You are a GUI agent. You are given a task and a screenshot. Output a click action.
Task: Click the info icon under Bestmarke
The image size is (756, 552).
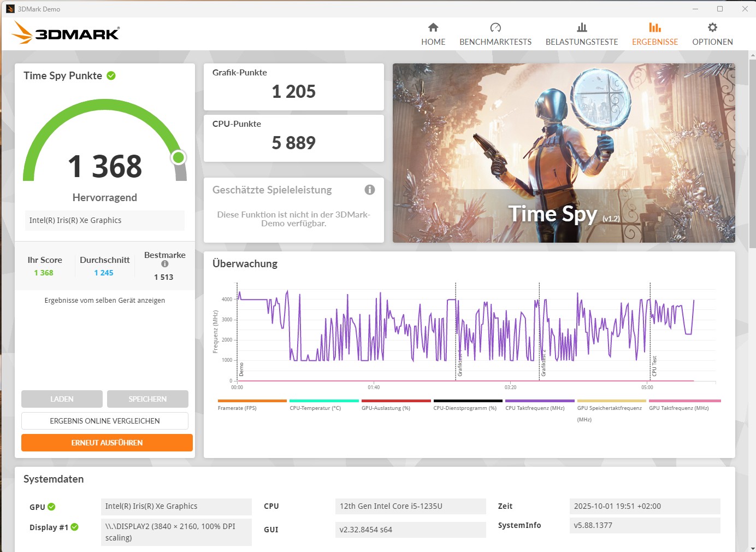[x=165, y=264]
